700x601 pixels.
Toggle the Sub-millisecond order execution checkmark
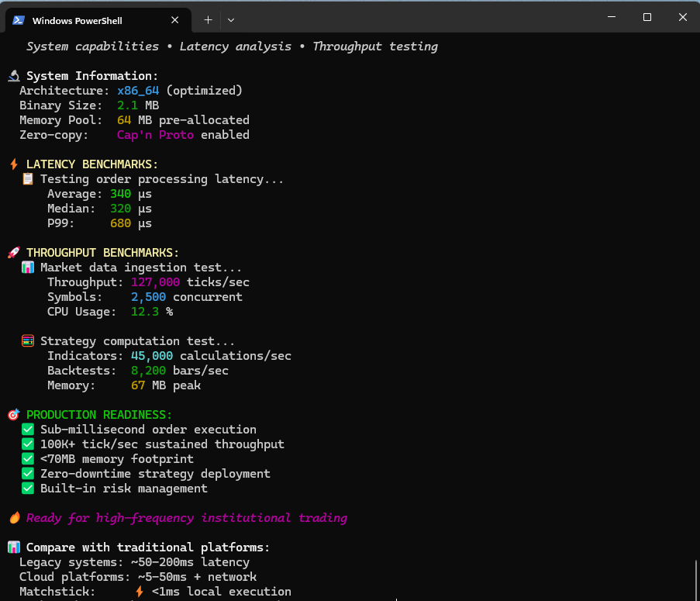28,429
